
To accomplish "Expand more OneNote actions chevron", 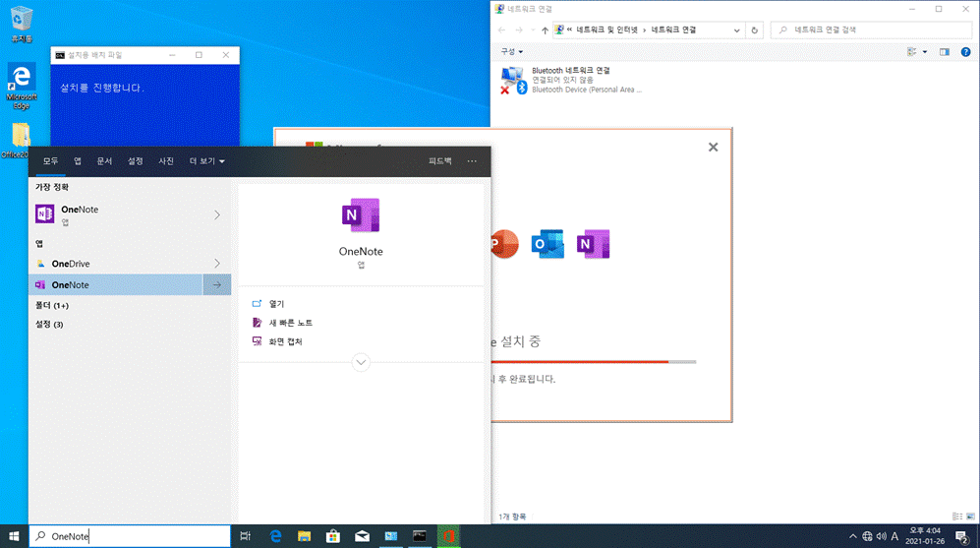I will [361, 362].
